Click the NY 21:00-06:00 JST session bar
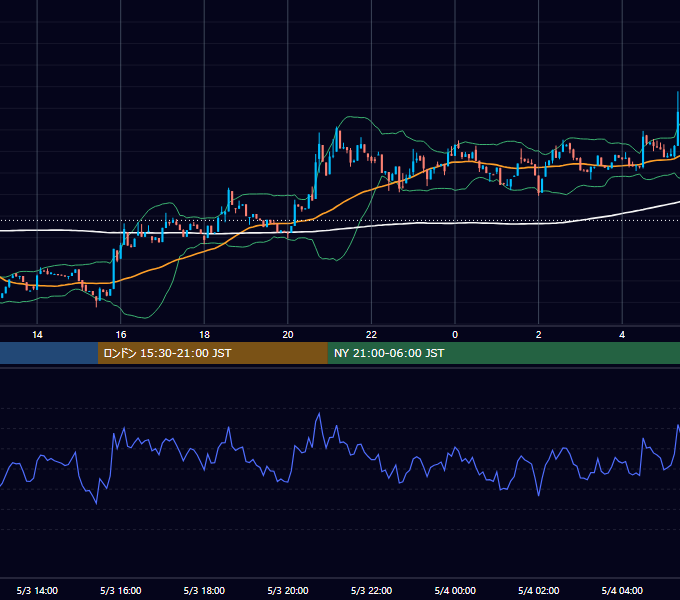 coord(503,353)
